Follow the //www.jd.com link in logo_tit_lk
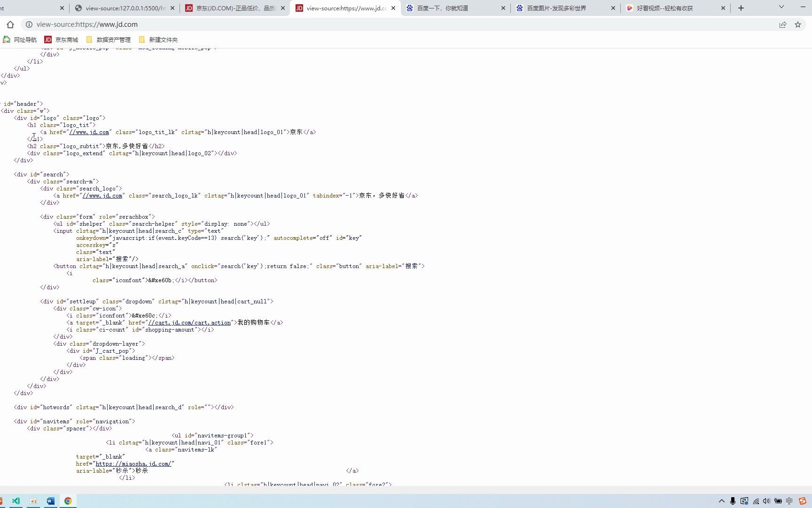The height and width of the screenshot is (508, 812). (x=89, y=132)
